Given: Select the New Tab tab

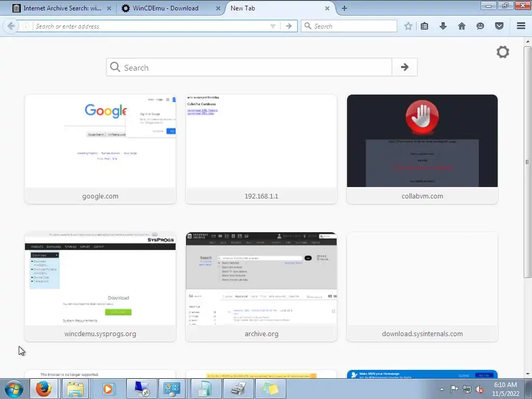Looking at the screenshot, I should (x=276, y=8).
